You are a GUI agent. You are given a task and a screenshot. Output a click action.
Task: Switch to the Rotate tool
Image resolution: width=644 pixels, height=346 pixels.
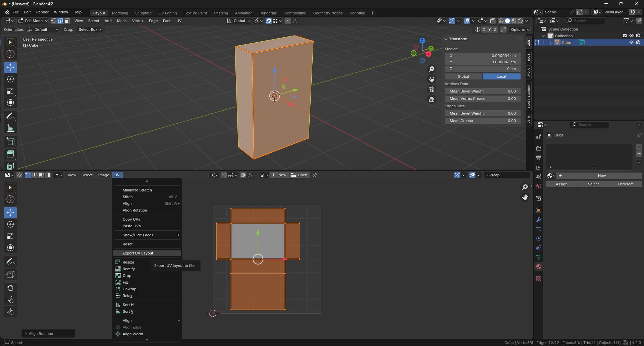[x=10, y=79]
